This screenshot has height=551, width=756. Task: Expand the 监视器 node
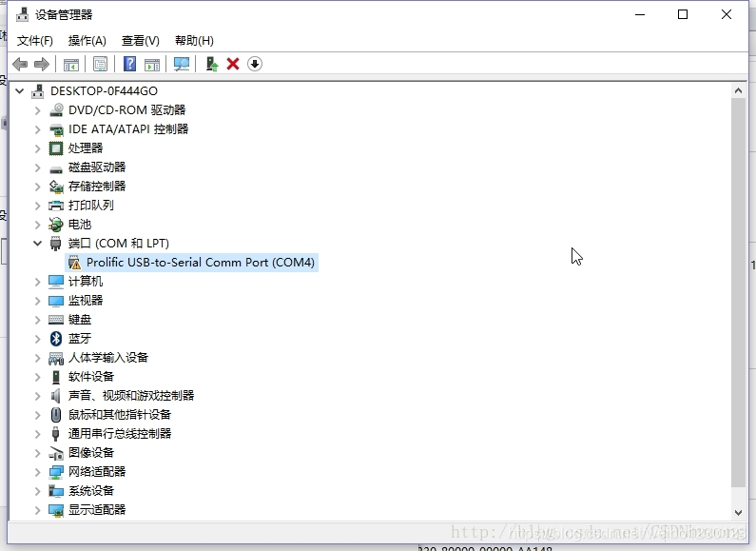[38, 301]
